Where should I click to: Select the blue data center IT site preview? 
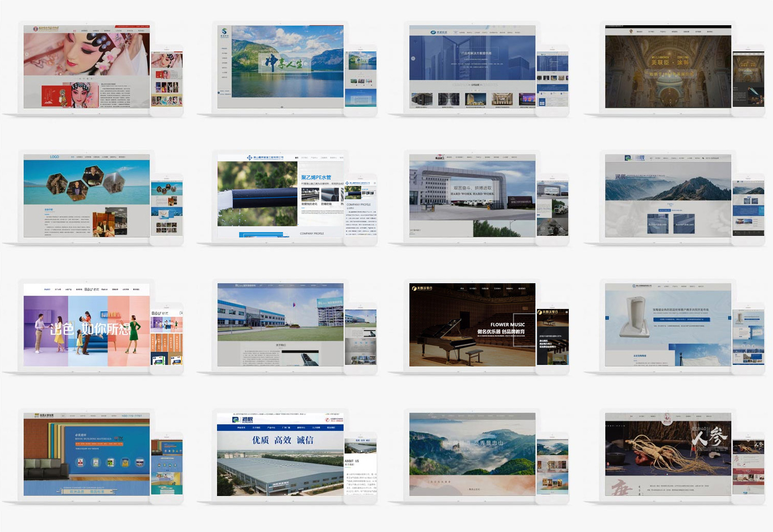[x=472, y=67]
